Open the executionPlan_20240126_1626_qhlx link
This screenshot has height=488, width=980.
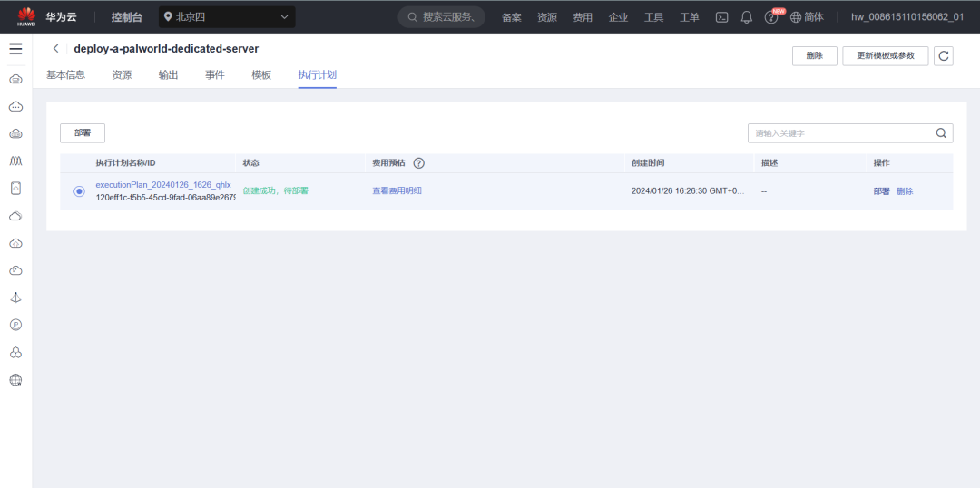(163, 185)
